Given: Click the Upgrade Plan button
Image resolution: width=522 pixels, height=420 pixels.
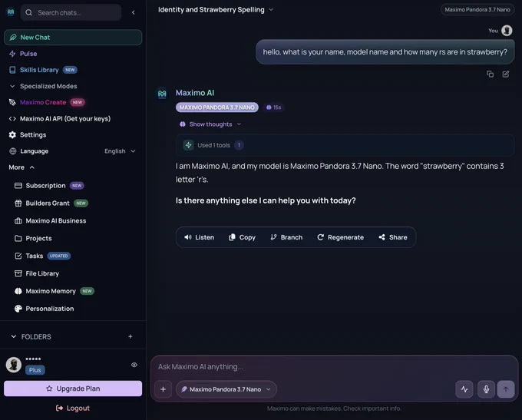Looking at the screenshot, I should point(73,389).
